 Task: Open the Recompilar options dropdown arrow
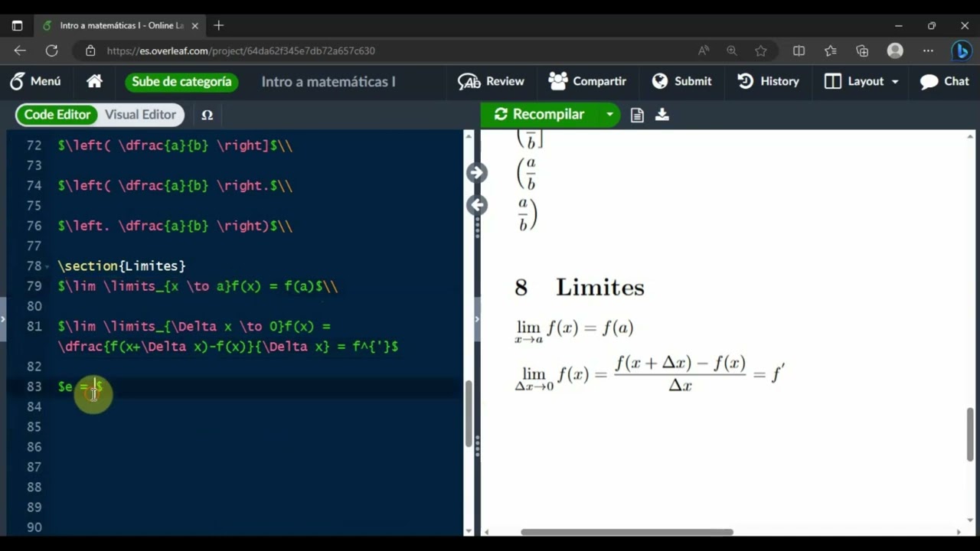coord(609,114)
